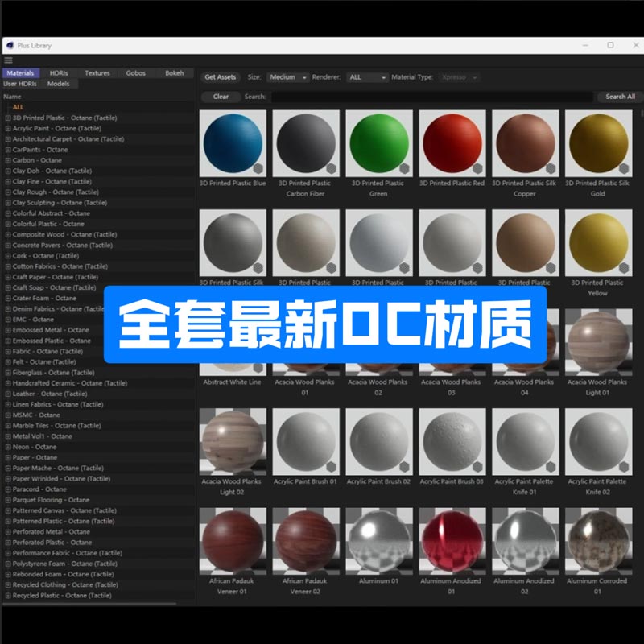Viewport: 644px width, 644px height.
Task: Expand the Acrylic Paint tree node
Action: coord(8,129)
